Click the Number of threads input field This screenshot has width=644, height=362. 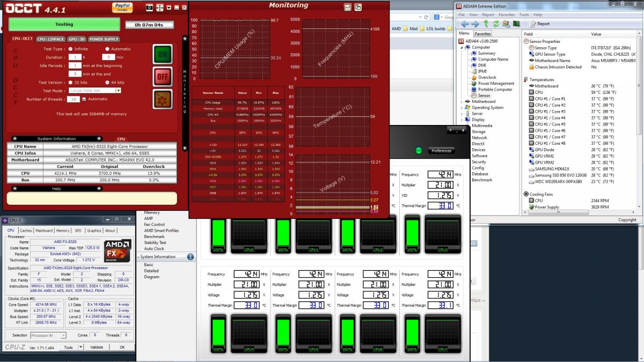[74, 99]
